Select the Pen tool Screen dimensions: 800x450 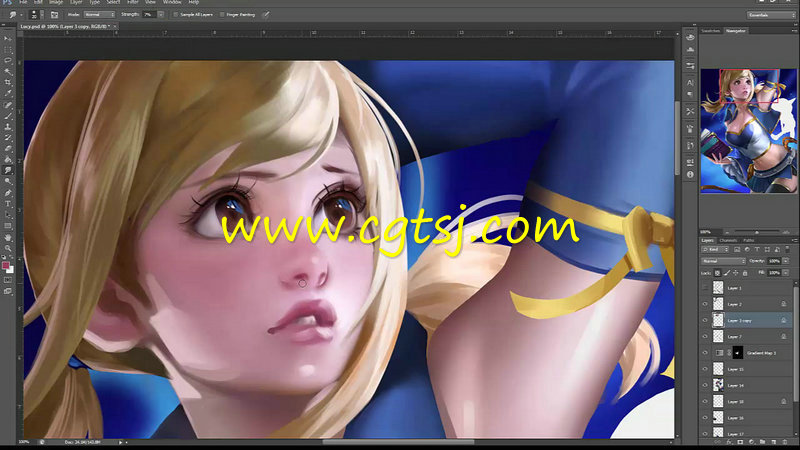[x=8, y=193]
